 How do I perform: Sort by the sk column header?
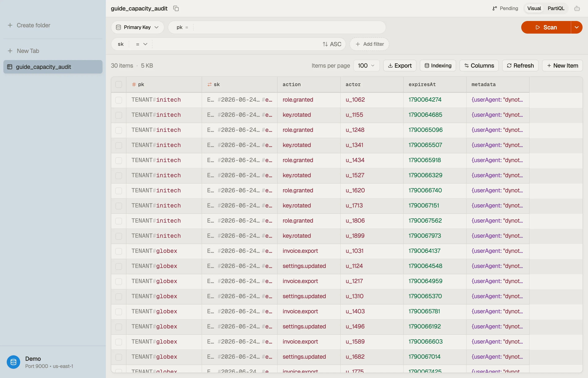pos(240,84)
